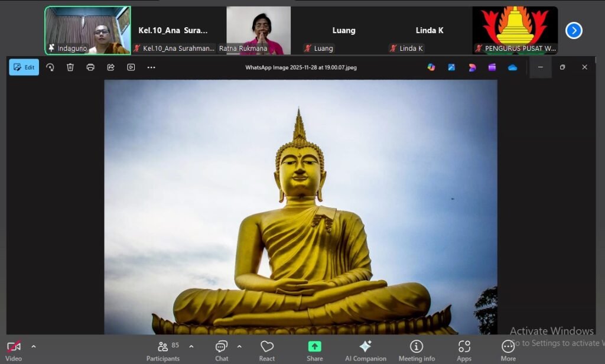Delete the photo with the trash icon

[70, 67]
